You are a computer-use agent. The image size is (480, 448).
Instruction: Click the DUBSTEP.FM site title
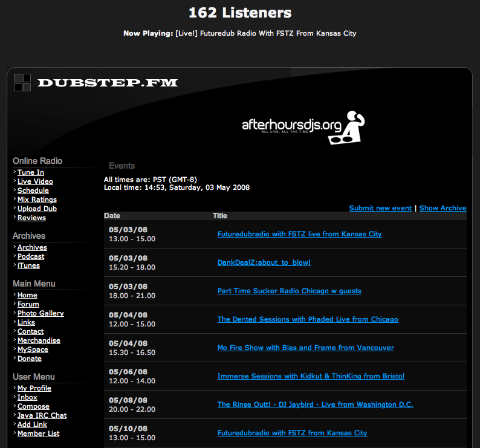click(x=108, y=83)
